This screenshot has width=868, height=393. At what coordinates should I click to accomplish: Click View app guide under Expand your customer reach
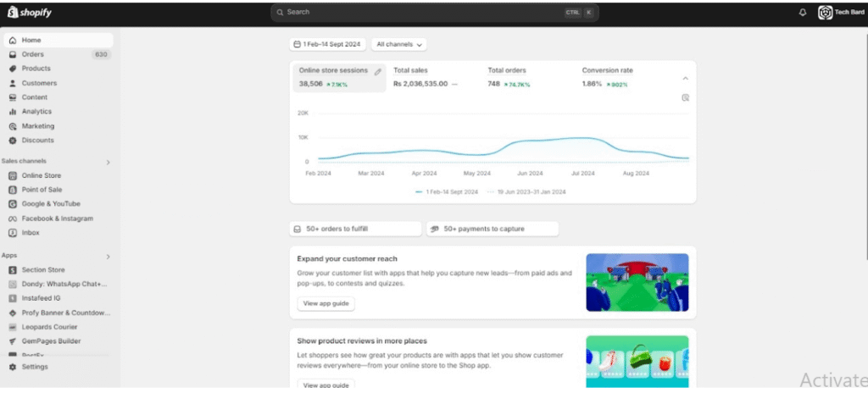(x=325, y=303)
